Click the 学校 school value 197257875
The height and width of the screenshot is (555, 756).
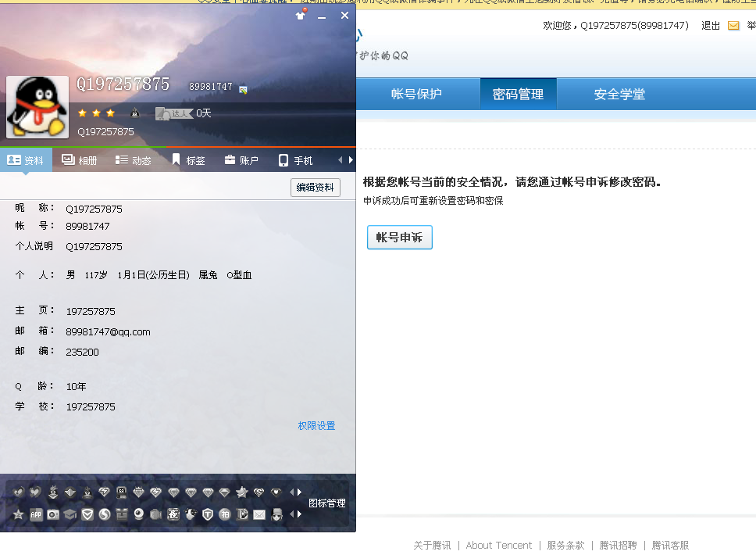point(91,407)
